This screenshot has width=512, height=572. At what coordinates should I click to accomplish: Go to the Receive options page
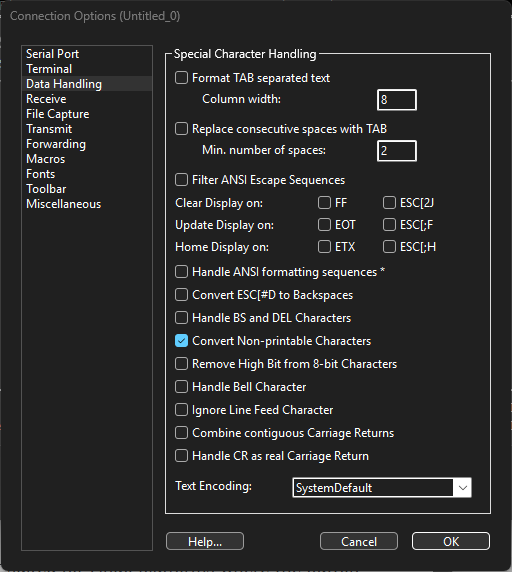coord(87,99)
